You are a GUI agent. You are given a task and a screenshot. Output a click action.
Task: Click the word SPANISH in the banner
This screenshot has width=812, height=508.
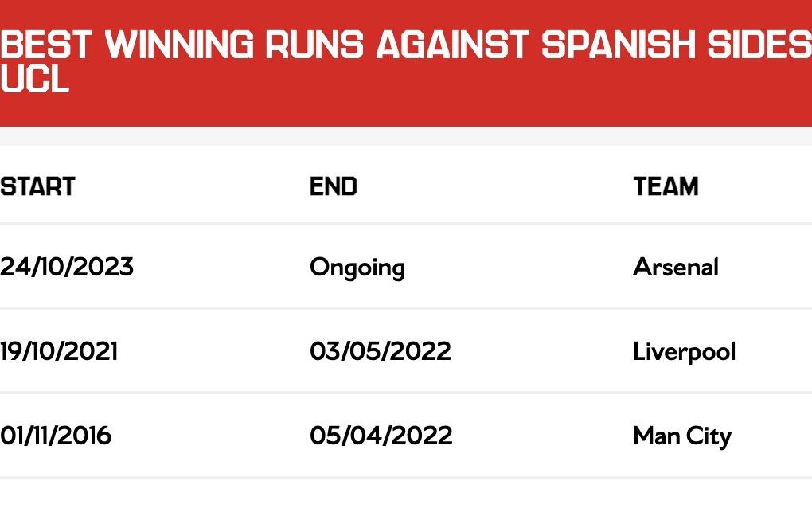(620, 45)
